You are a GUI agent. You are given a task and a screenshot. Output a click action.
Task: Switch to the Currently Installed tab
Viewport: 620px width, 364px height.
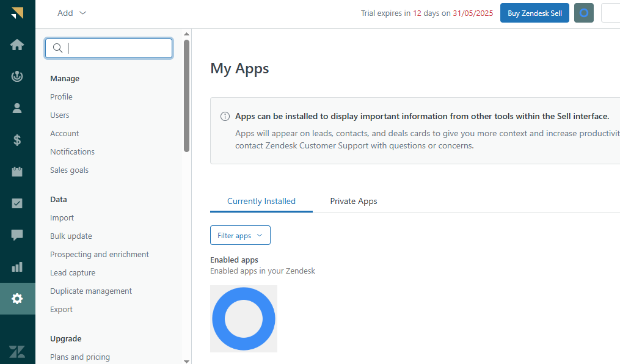pyautogui.click(x=261, y=201)
